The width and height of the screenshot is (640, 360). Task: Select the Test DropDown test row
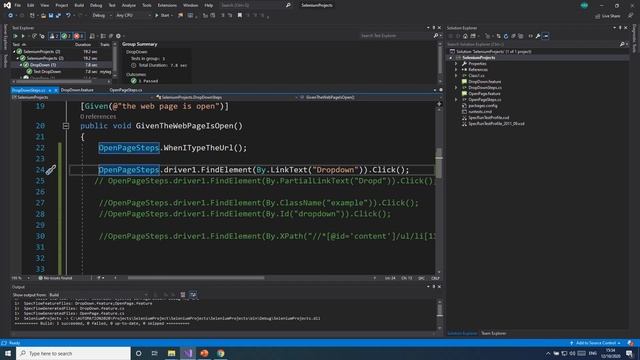47,72
